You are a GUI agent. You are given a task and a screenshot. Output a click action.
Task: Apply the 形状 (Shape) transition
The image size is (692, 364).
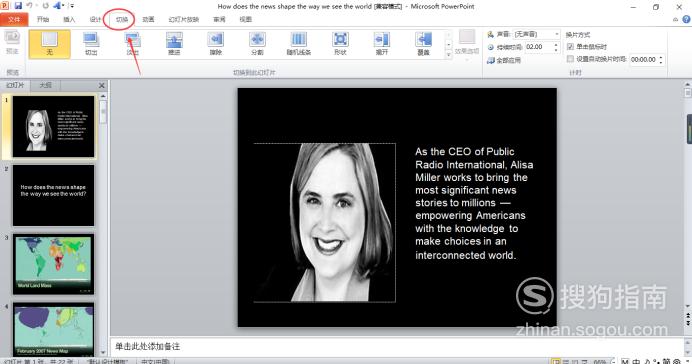coord(340,44)
